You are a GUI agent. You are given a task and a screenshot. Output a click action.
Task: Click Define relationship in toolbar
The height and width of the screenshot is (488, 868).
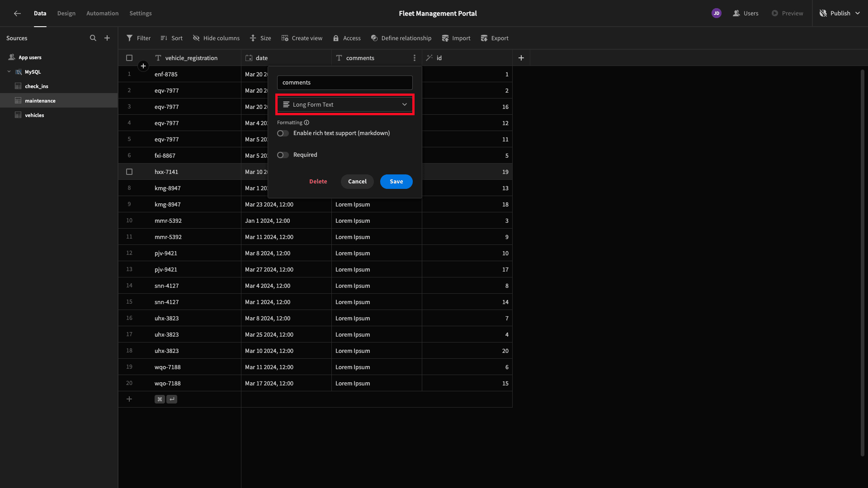(x=401, y=38)
